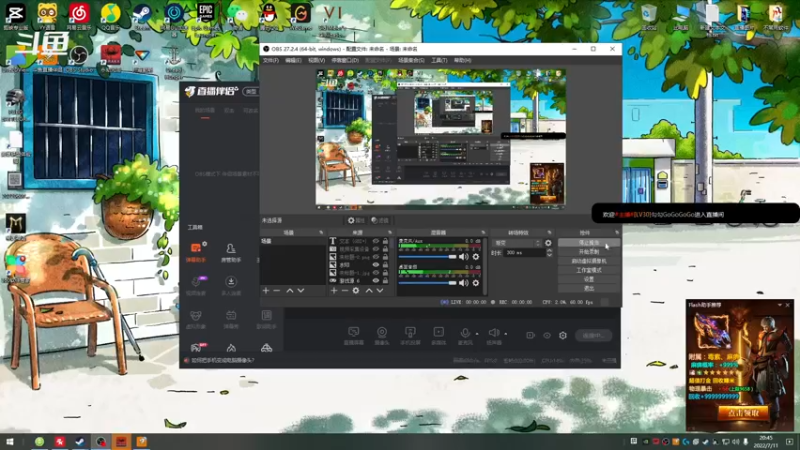Image resolution: width=800 pixels, height=450 pixels.
Task: Remove scene with the minus icon in OBS Scenes panel
Action: click(277, 290)
